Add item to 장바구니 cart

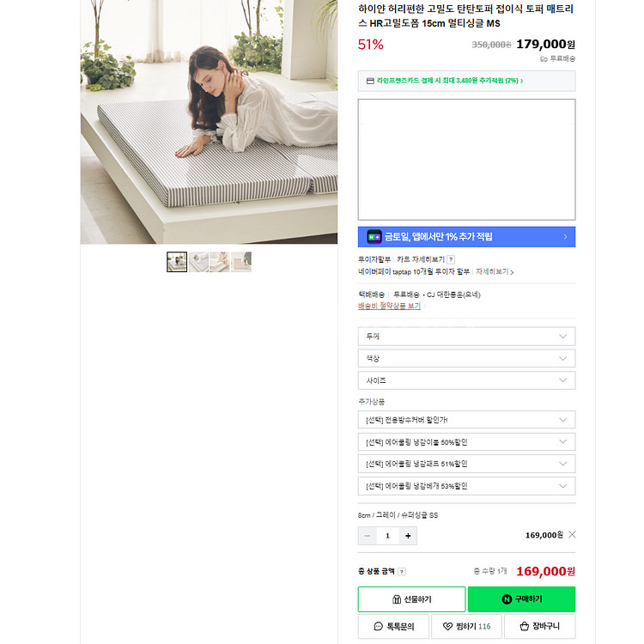(x=540, y=626)
